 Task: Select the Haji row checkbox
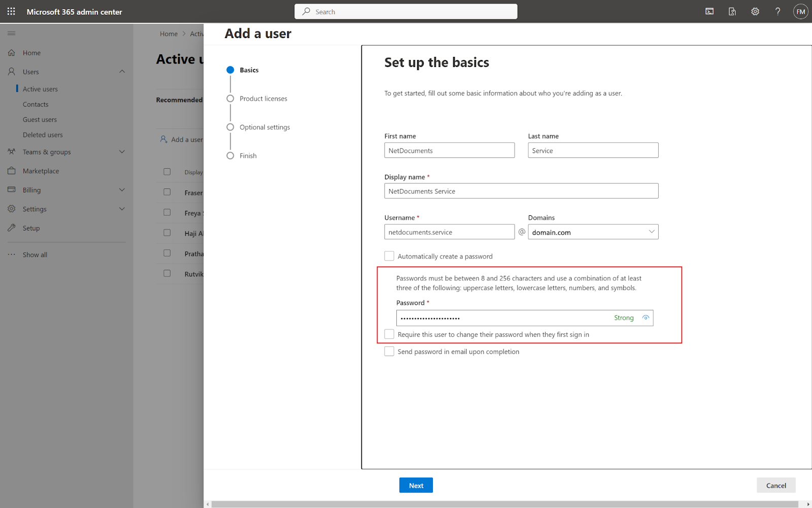click(167, 233)
